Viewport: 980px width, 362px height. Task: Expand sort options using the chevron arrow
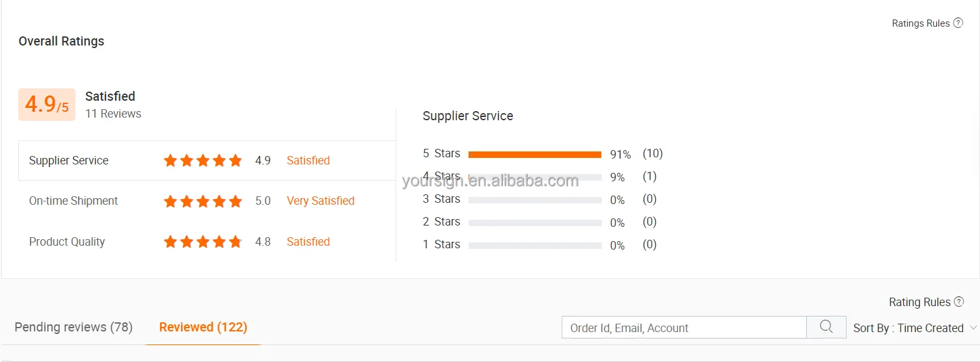point(973,328)
